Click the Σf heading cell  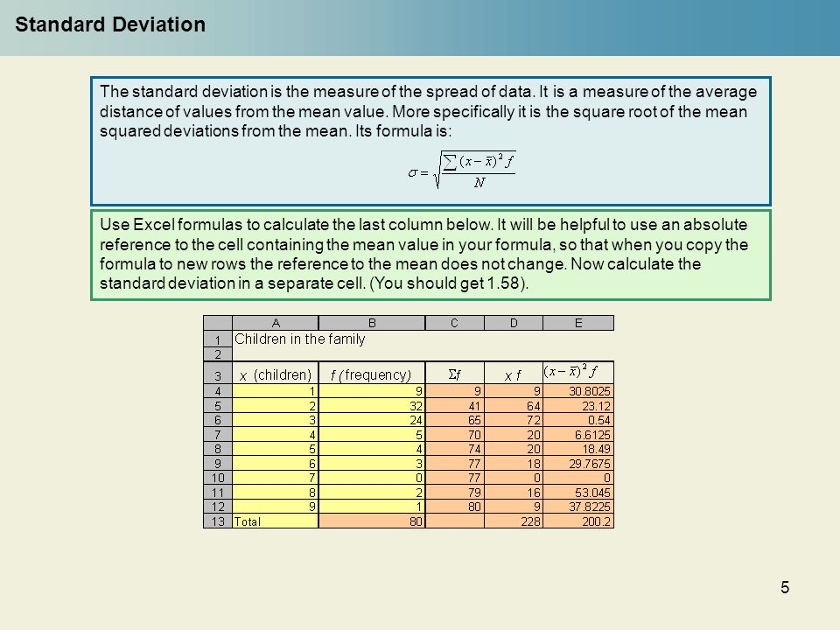455,374
